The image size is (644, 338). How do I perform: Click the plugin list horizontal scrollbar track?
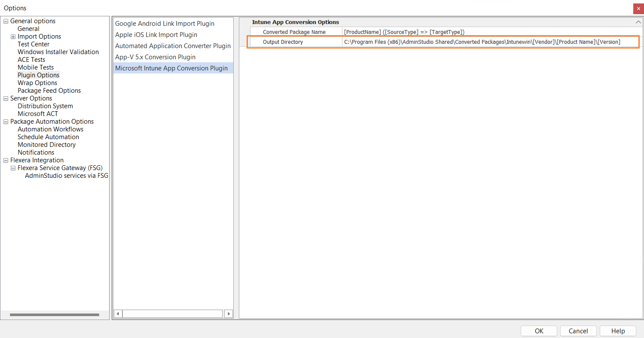tap(173, 314)
